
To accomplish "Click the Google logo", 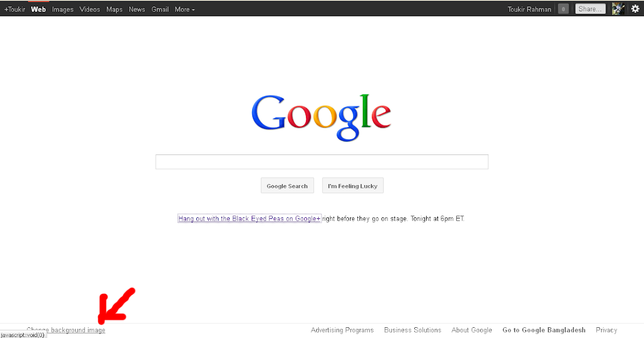I will pyautogui.click(x=321, y=117).
